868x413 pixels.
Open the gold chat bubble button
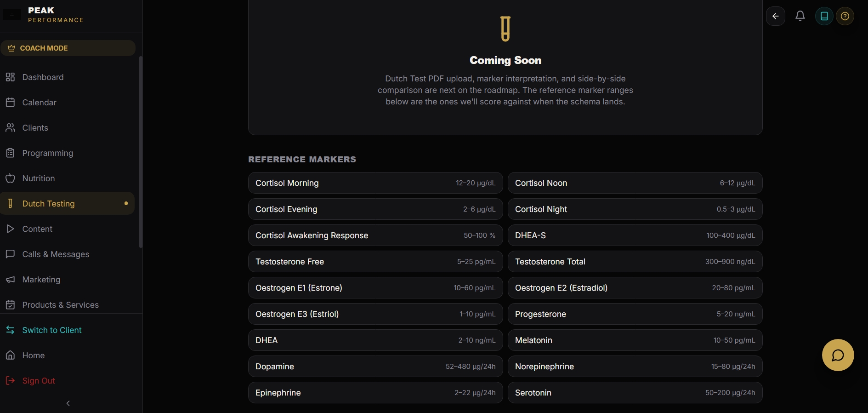click(838, 355)
